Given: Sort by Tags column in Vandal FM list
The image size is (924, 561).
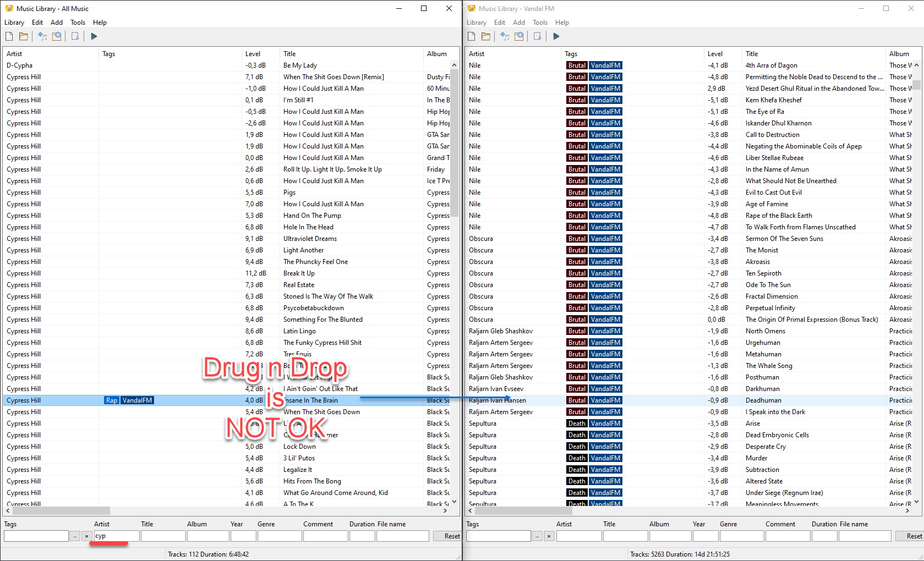Looking at the screenshot, I should point(632,54).
